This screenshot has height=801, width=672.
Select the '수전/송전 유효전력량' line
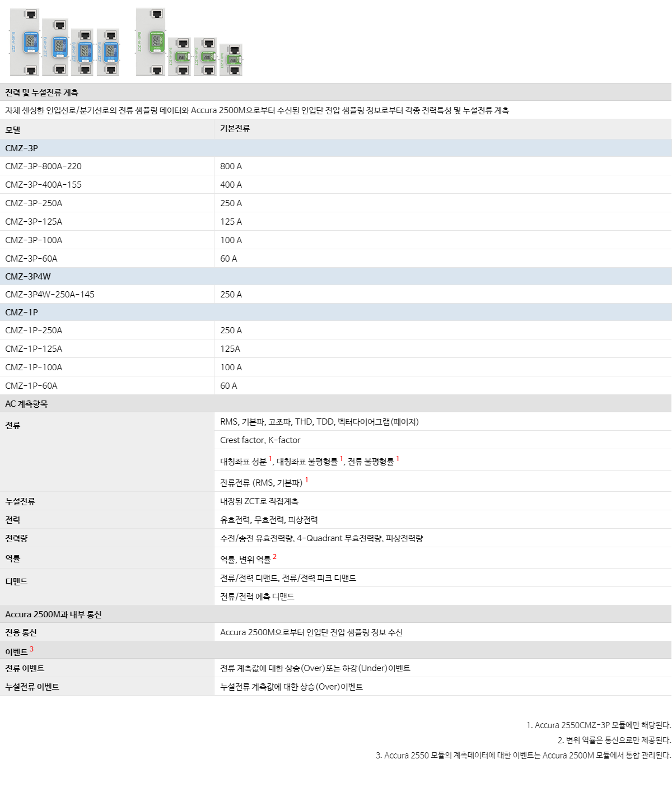pyautogui.click(x=321, y=538)
